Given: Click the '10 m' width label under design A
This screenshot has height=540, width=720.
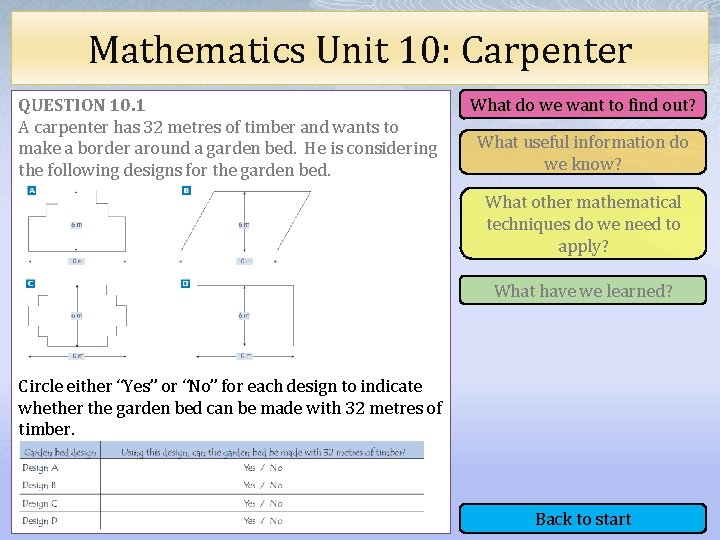Looking at the screenshot, I should pos(76,261).
